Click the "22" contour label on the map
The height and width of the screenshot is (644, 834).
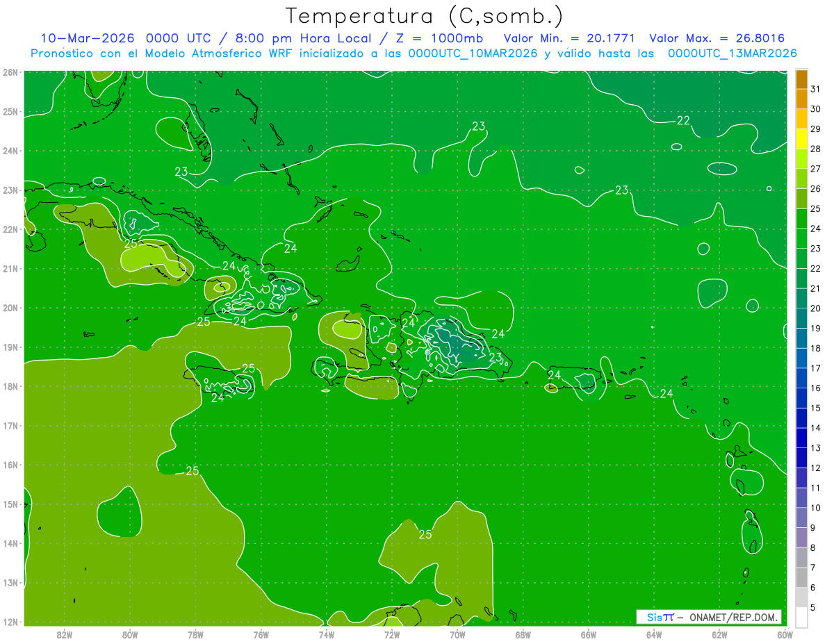pos(683,120)
